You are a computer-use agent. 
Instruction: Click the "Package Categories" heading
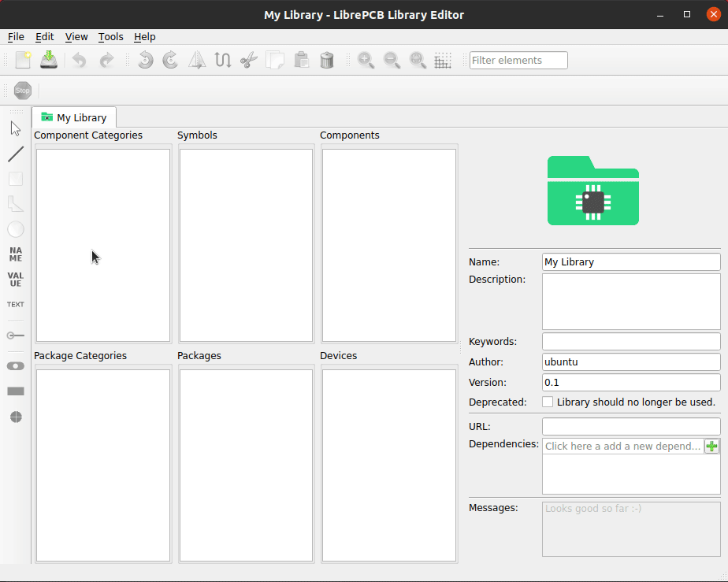click(80, 355)
